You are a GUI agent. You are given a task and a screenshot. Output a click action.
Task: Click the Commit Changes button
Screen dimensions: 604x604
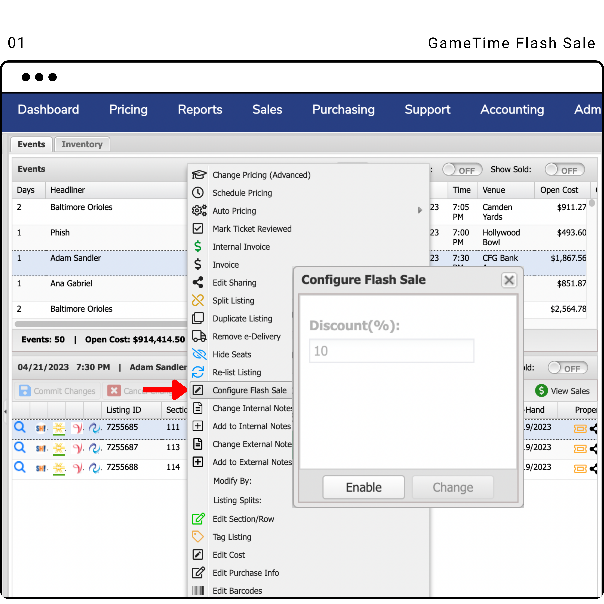pos(57,391)
